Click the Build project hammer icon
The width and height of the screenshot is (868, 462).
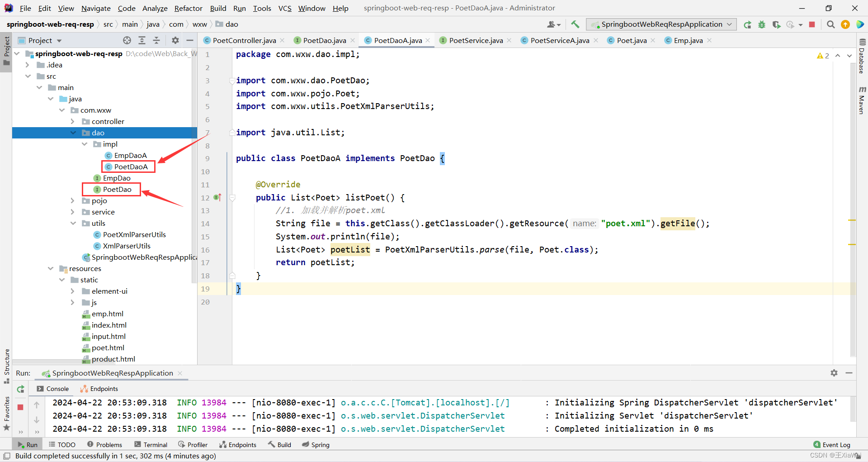[575, 24]
